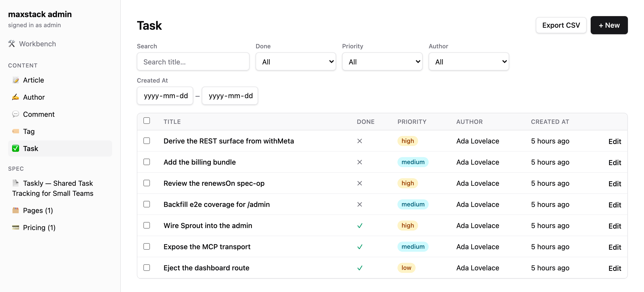Click the high badge for Derive the REST surface
The image size is (644, 292).
tap(408, 141)
